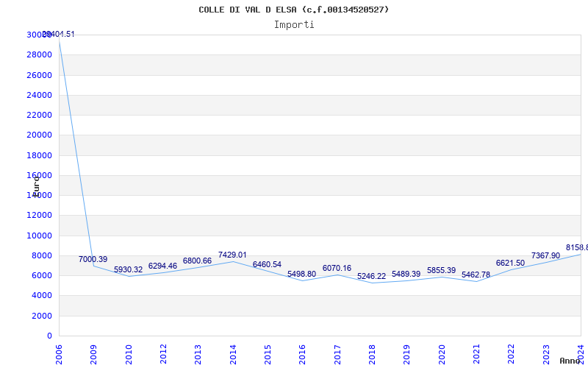Screen dimensions: 588x368
Task: Select the 7000.39 data label
Action: pyautogui.click(x=93, y=259)
